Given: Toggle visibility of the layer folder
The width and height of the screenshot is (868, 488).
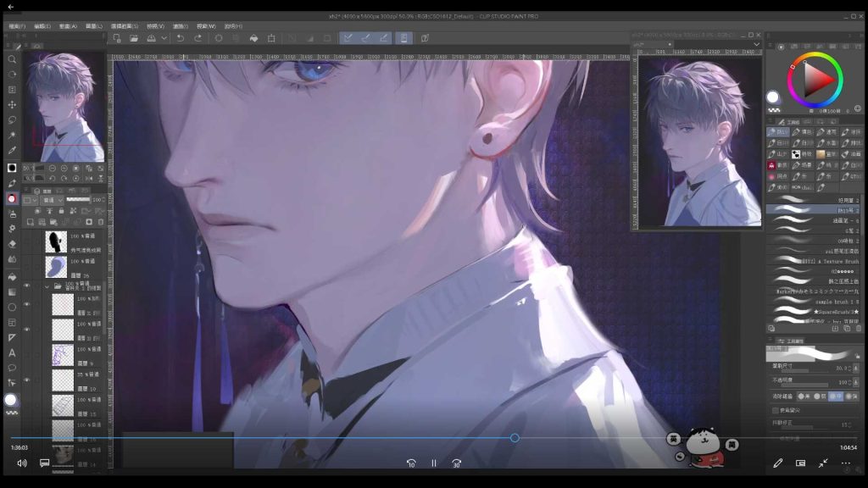Looking at the screenshot, I should 26,286.
